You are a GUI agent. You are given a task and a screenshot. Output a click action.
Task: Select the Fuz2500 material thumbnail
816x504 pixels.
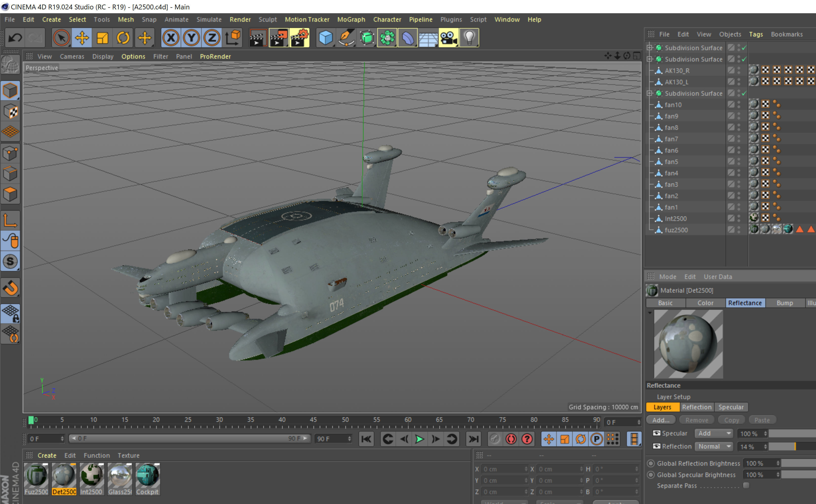click(36, 479)
